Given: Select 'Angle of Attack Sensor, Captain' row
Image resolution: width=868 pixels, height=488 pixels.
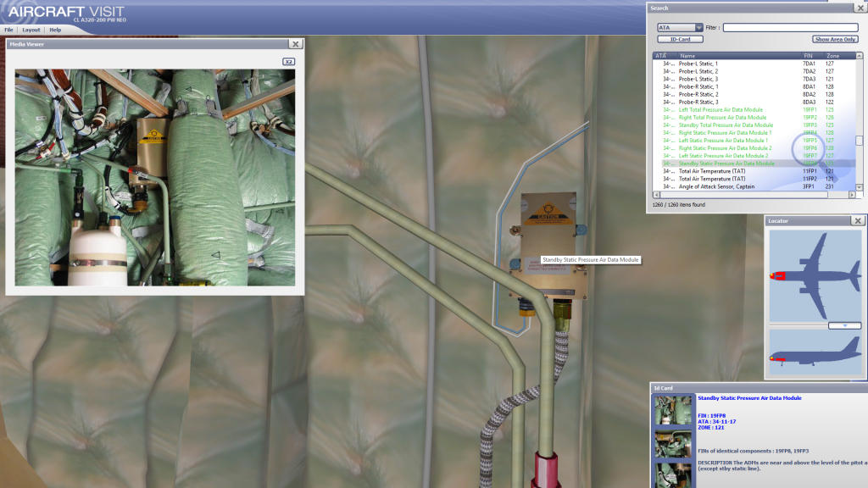Looking at the screenshot, I should 754,187.
